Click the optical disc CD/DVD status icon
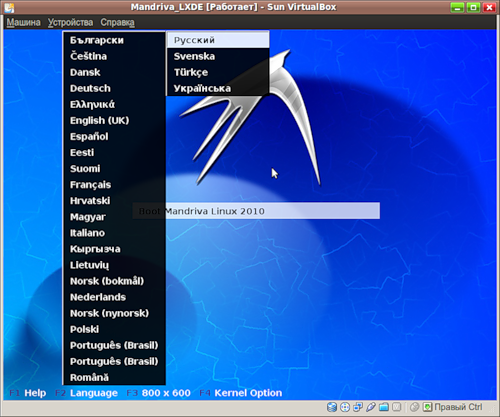Screen dimensions: 500x417 (345, 407)
